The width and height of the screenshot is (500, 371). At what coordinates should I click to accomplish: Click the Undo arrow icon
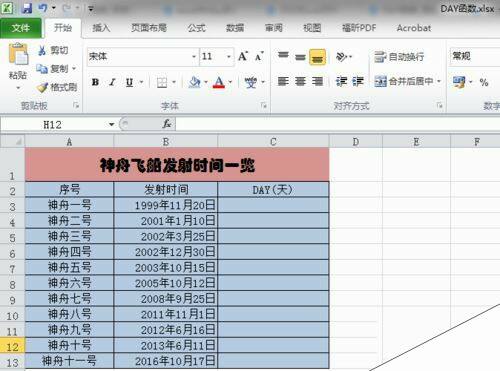43,8
